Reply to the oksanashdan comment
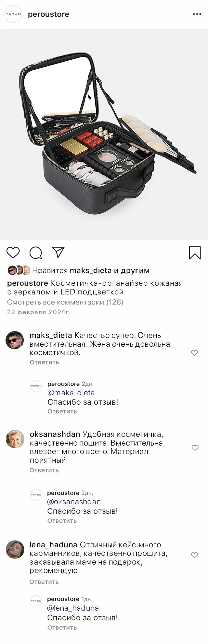208x644 pixels. [44, 470]
